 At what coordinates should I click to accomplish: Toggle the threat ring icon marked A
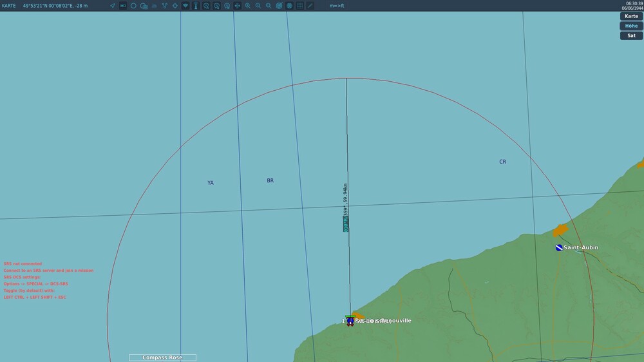point(206,6)
